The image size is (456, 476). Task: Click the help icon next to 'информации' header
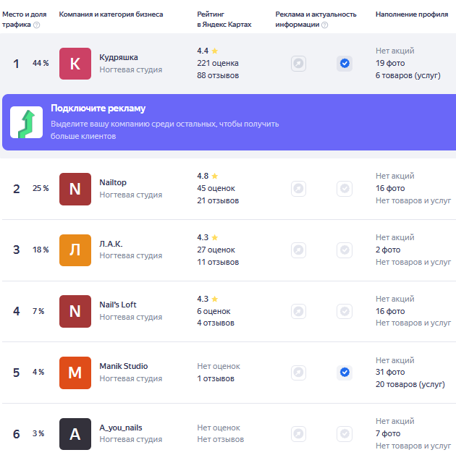[324, 25]
